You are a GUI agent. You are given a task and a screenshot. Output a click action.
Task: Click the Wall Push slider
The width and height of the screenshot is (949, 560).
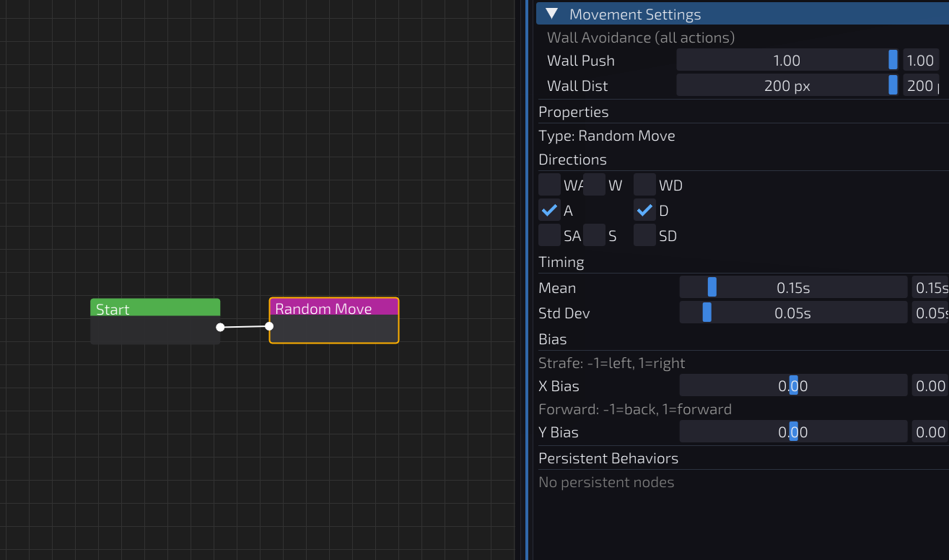[x=787, y=61]
